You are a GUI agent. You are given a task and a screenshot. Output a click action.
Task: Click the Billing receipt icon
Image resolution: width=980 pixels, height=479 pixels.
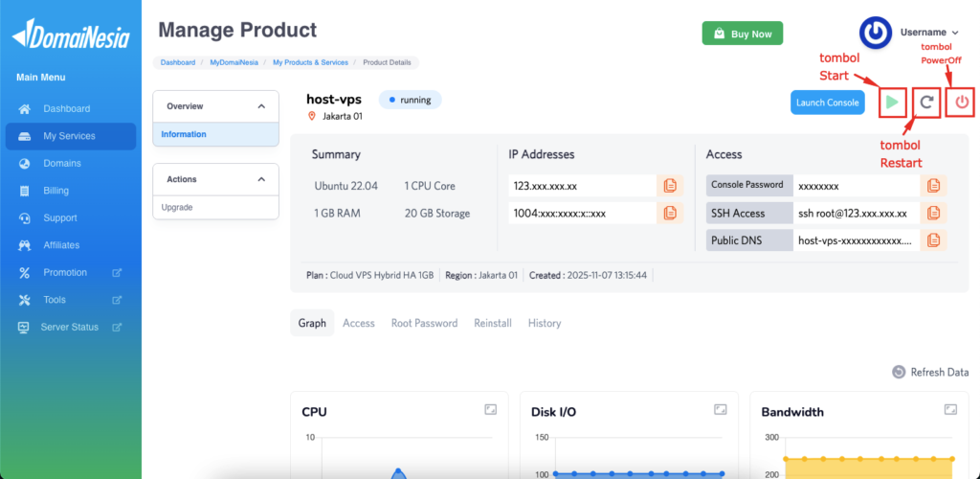pyautogui.click(x=24, y=191)
